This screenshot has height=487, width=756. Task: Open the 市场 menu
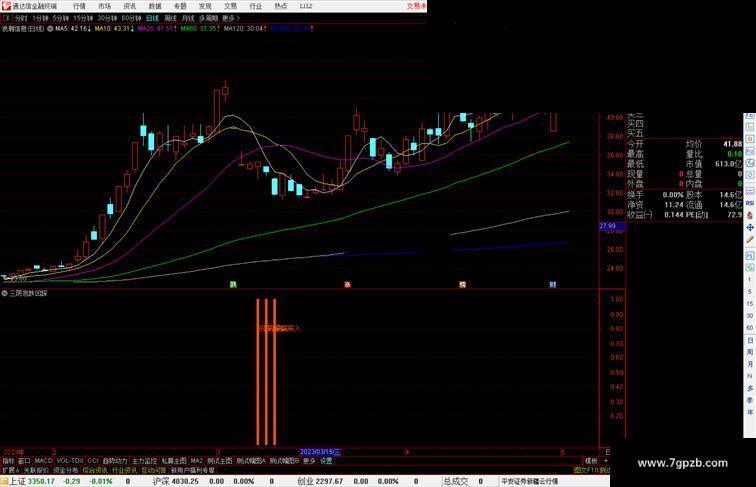pos(104,6)
